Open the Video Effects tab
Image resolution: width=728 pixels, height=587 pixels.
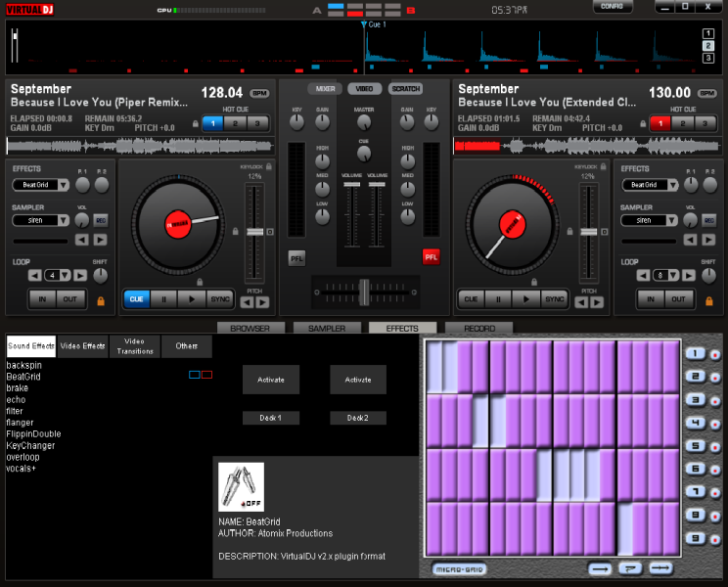tap(83, 345)
